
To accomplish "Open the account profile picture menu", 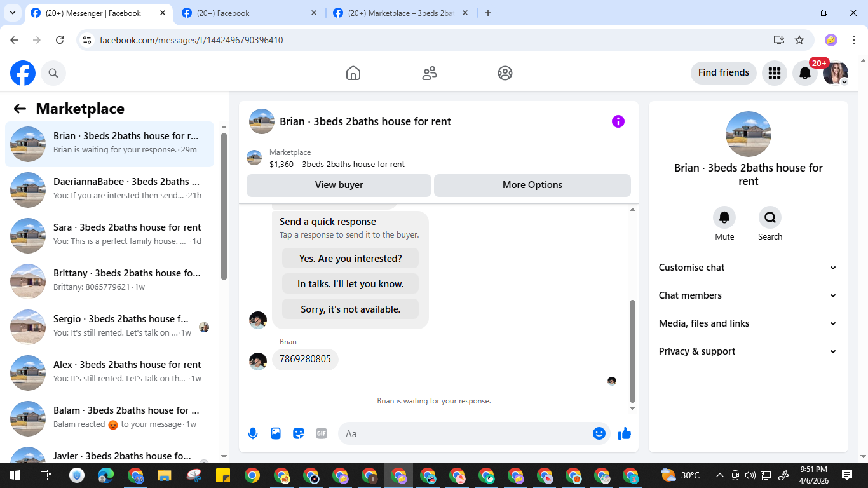I will tap(836, 73).
